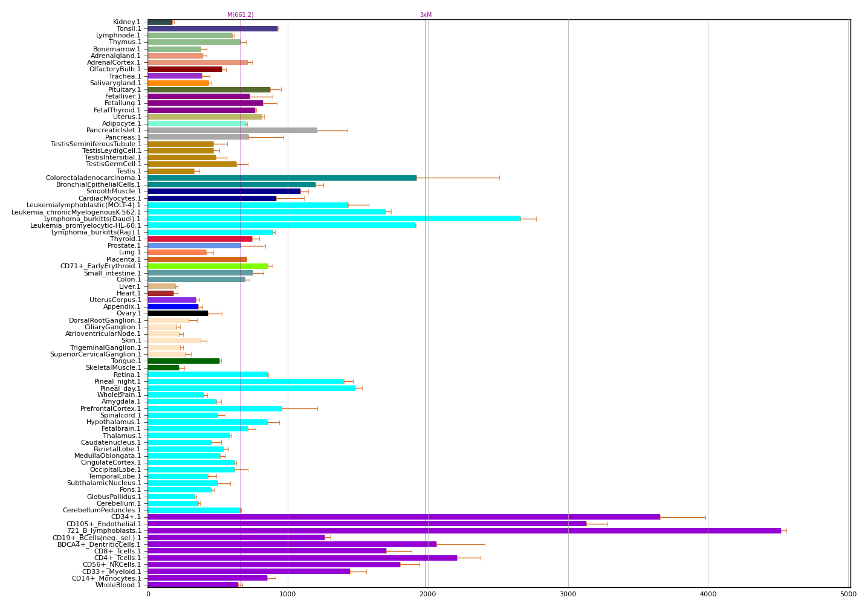Click the Leukemia_promyelocytic-HL-60.1 label
Image resolution: width=868 pixels, height=609 pixels.
click(85, 225)
